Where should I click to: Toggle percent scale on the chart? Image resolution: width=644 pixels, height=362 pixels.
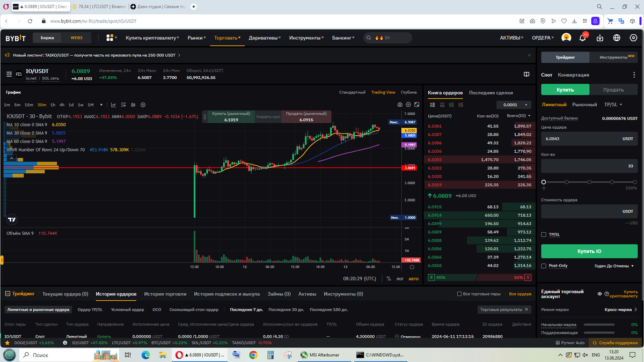tap(389, 278)
